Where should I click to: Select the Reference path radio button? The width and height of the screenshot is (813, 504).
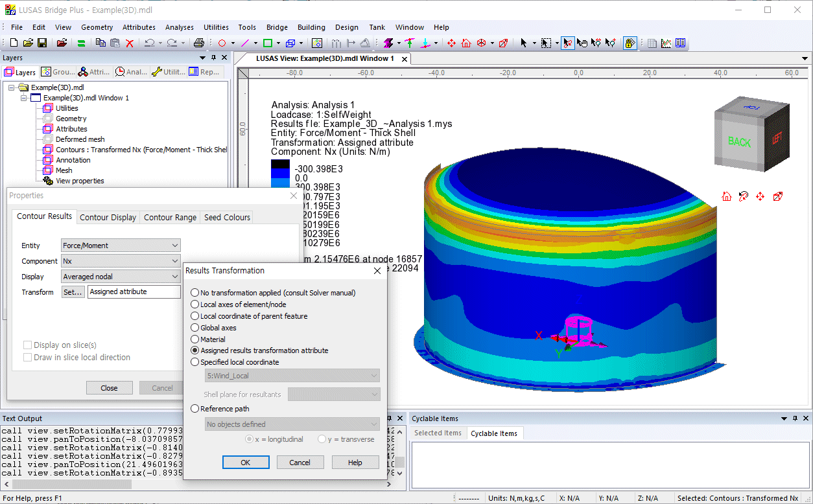195,409
